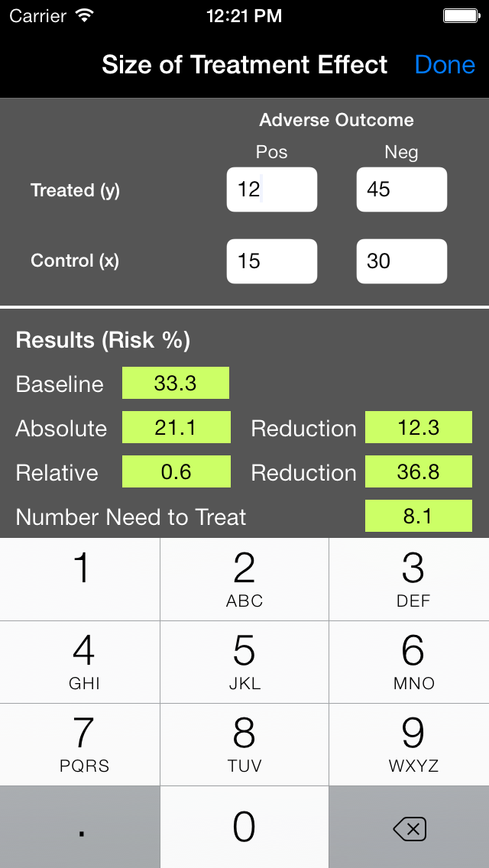This screenshot has height=868, width=489.
Task: Tap the Number Need to Treat value
Action: [419, 516]
